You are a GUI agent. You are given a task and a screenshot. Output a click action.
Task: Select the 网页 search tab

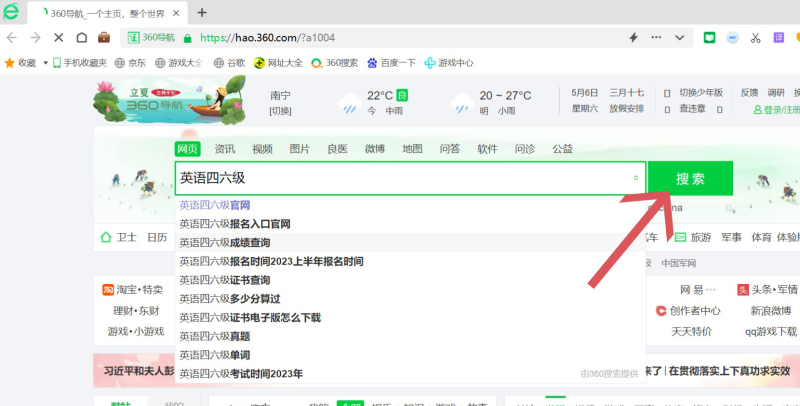point(187,149)
